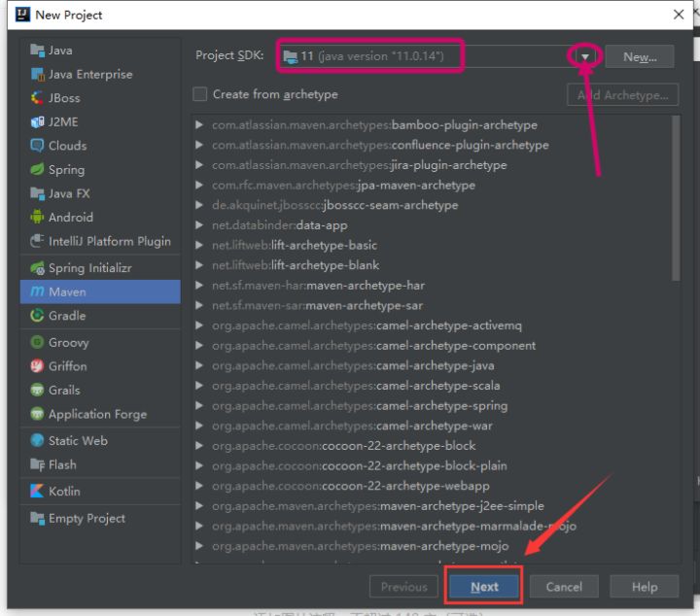The height and width of the screenshot is (616, 700).
Task: Click the Empty Project folder icon
Action: tap(38, 518)
